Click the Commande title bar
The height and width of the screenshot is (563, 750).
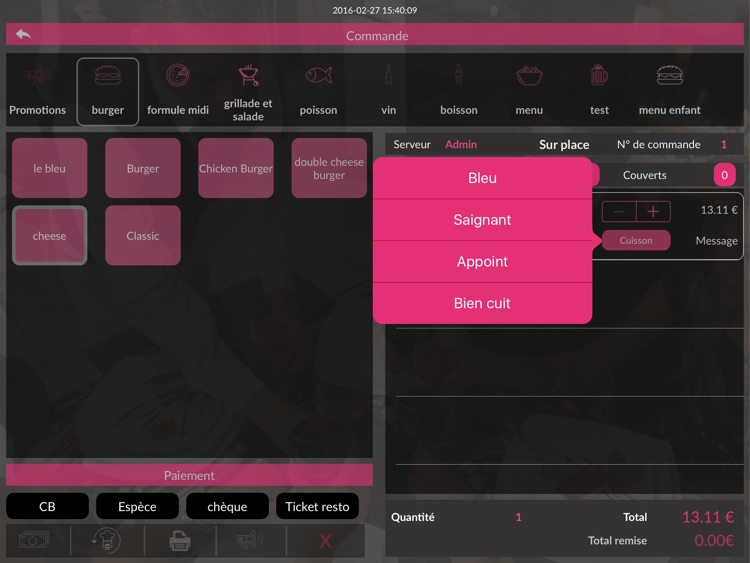point(375,35)
